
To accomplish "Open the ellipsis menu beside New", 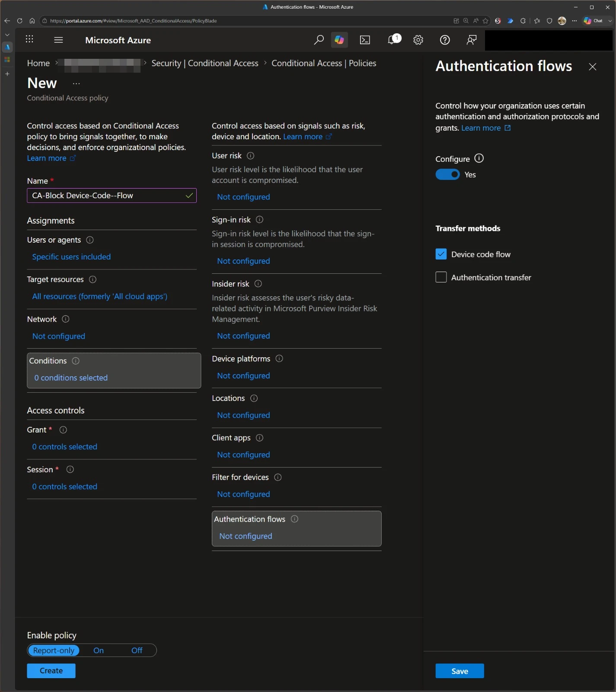I will pos(76,83).
